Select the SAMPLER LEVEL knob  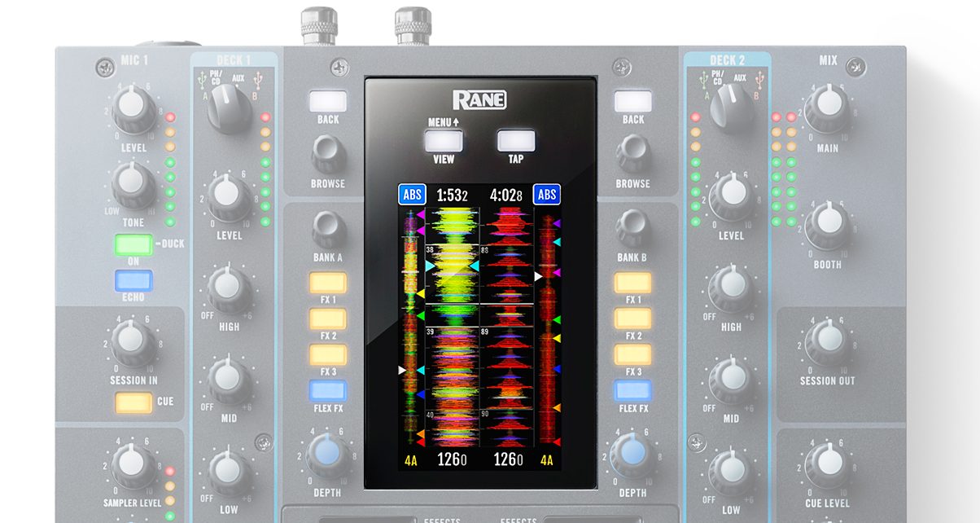(133, 464)
